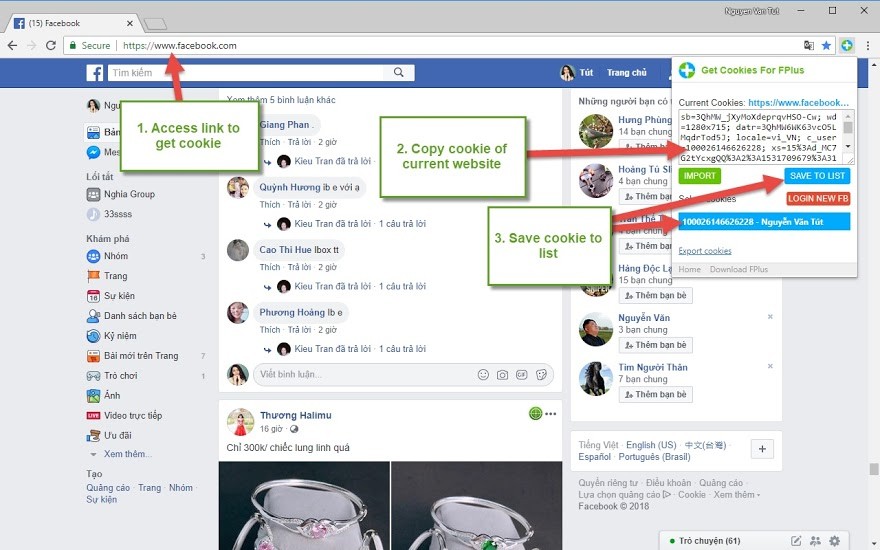Screen dimensions: 880x550
Task: Open the Export cookies link
Action: [x=705, y=251]
